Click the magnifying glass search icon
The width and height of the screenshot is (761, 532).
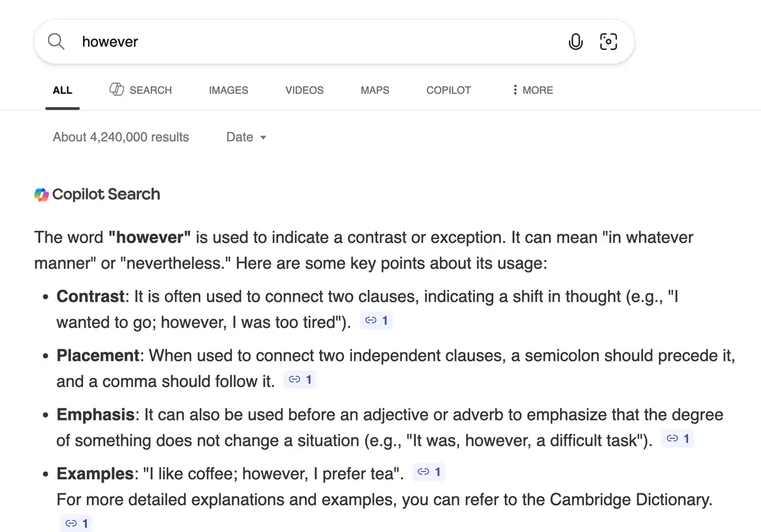click(56, 42)
